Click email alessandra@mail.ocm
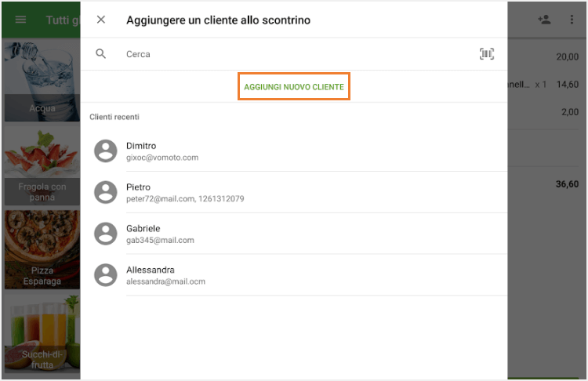The height and width of the screenshot is (381, 588). pyautogui.click(x=165, y=281)
